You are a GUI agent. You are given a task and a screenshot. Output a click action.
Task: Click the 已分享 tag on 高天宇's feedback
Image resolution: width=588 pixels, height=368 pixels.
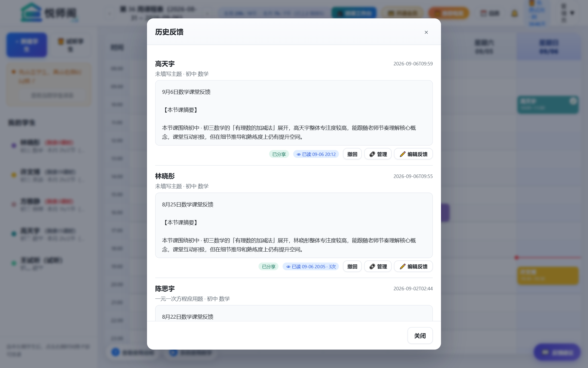[x=279, y=154]
